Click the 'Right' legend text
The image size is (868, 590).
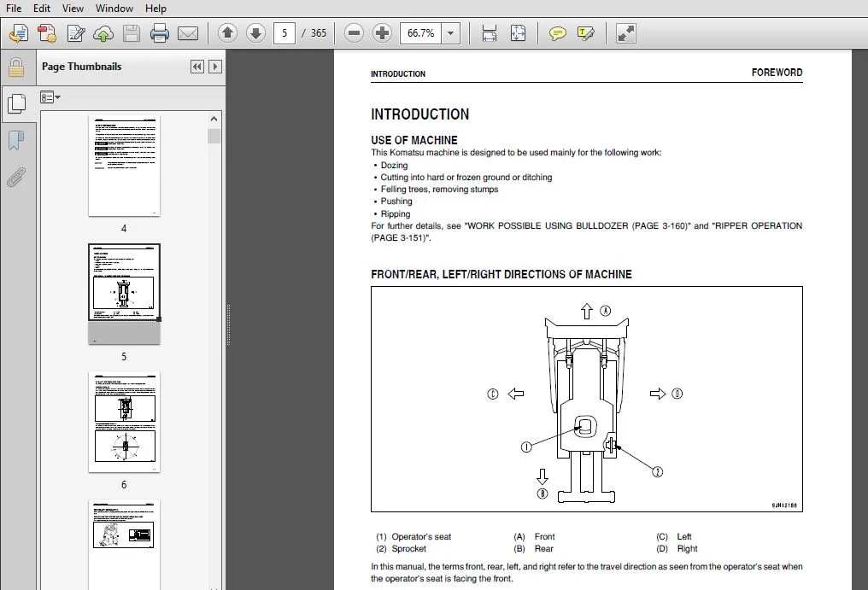tap(687, 549)
